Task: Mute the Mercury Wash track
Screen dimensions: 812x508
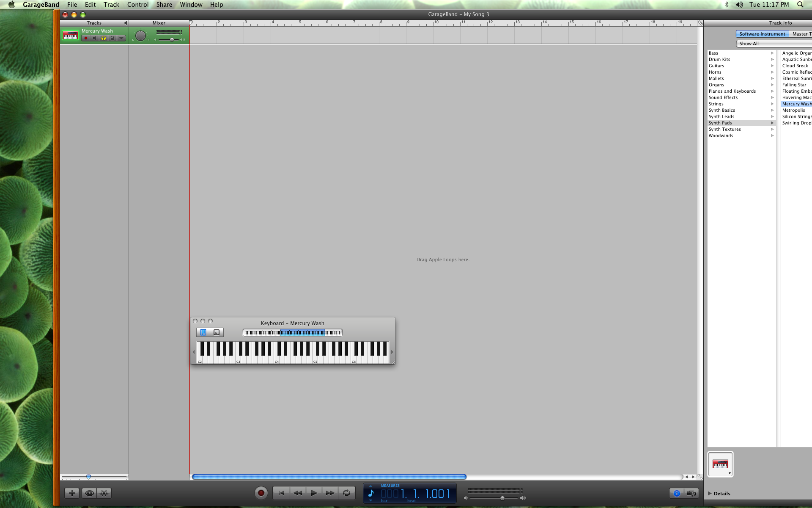Action: tap(95, 38)
